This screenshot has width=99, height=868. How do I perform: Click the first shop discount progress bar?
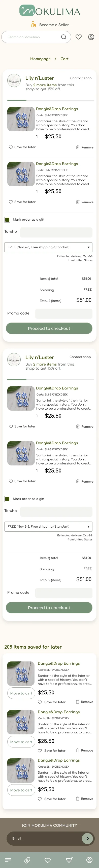[51, 100]
